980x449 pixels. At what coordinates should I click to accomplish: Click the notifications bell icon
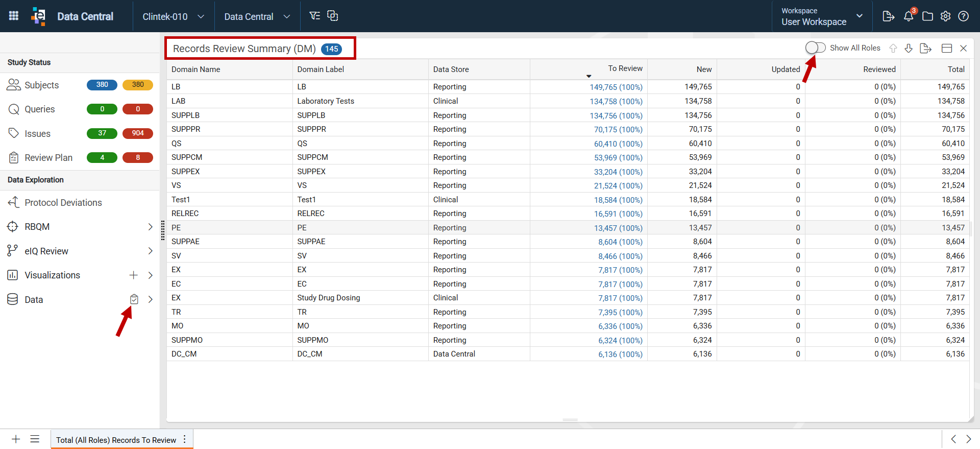click(x=909, y=16)
